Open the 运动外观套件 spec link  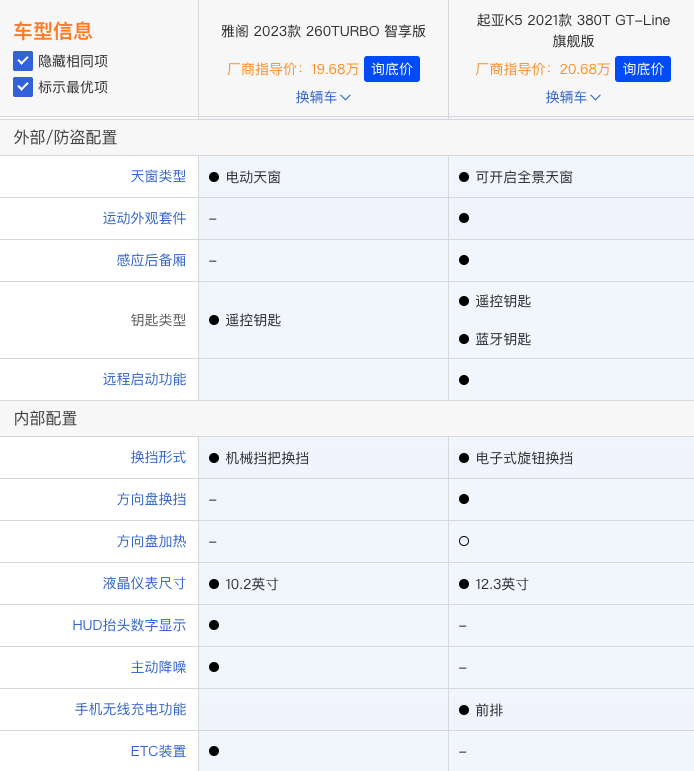tap(144, 218)
